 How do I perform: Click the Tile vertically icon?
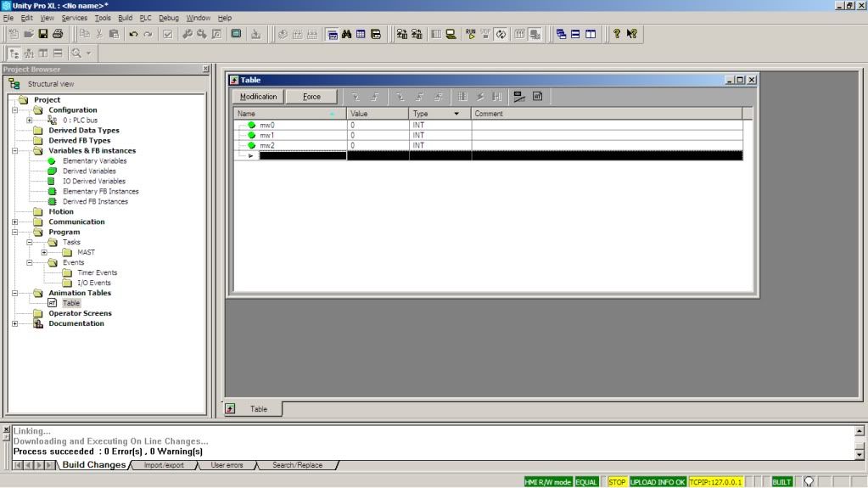click(591, 34)
